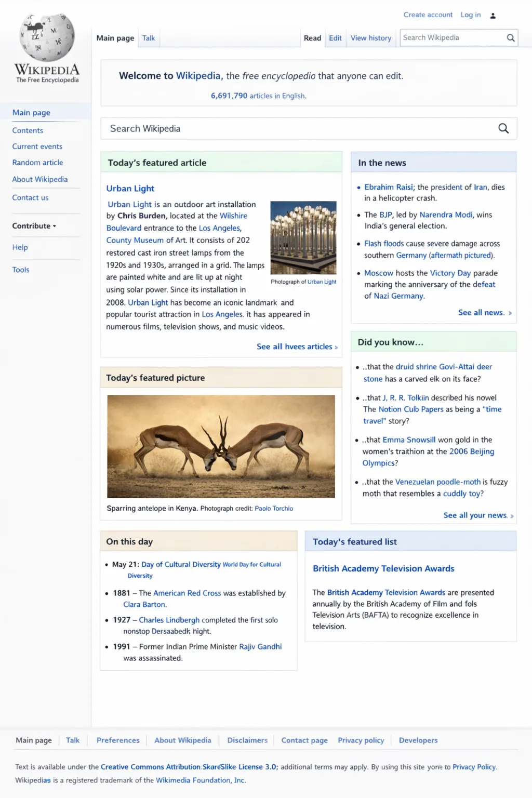Viewport: 532px width, 798px height.
Task: Open the user account icon
Action: pyautogui.click(x=493, y=16)
